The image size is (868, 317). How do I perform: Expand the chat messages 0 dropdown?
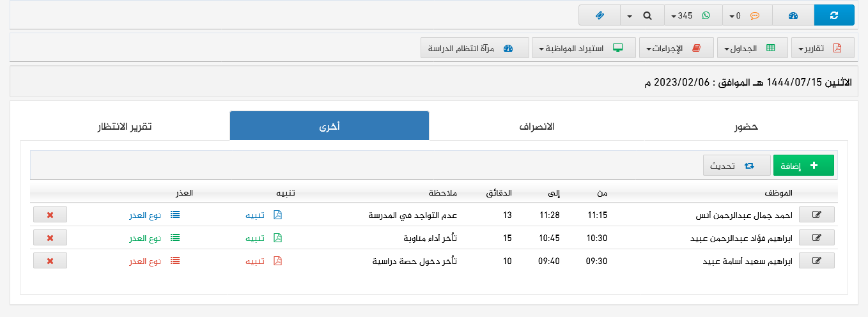click(x=747, y=15)
